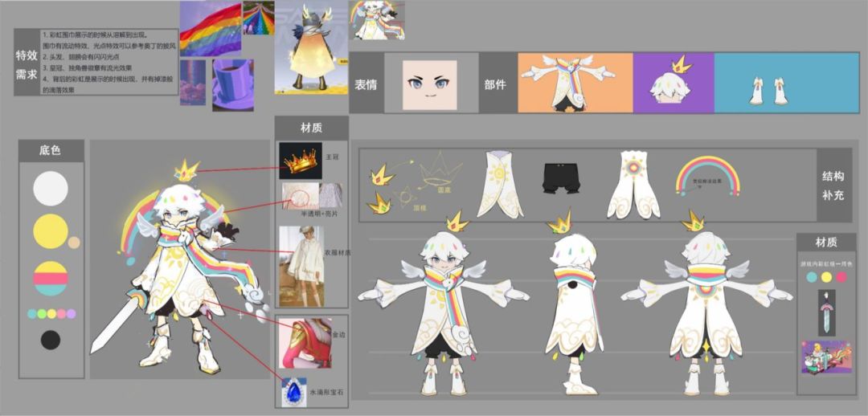Screen dimensions: 868x416
Task: Click the purple cup reference image
Action: point(233,85)
